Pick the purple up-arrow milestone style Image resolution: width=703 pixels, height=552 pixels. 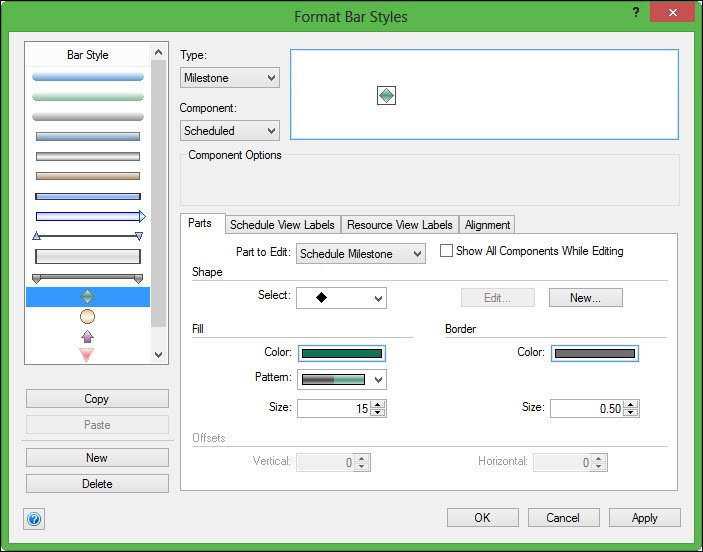point(88,337)
